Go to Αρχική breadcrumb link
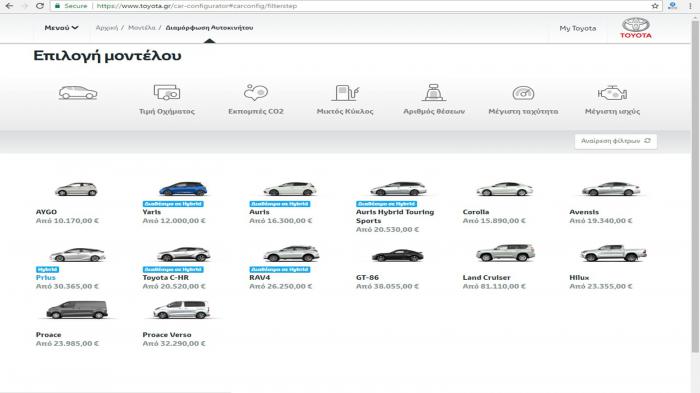This screenshot has height=393, width=700. [x=107, y=28]
